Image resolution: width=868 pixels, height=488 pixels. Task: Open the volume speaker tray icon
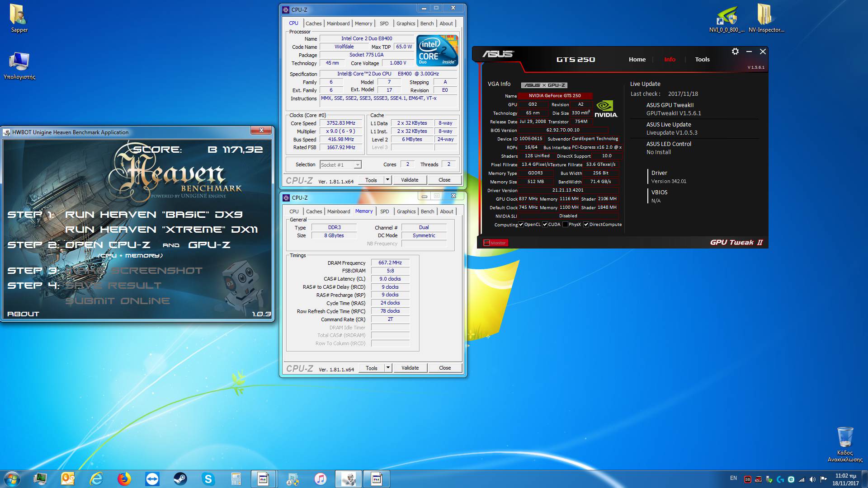tap(812, 479)
